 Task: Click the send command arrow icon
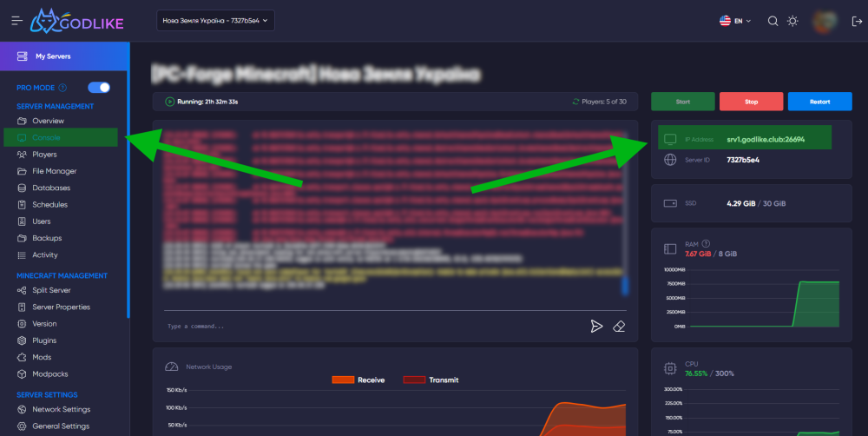point(596,327)
